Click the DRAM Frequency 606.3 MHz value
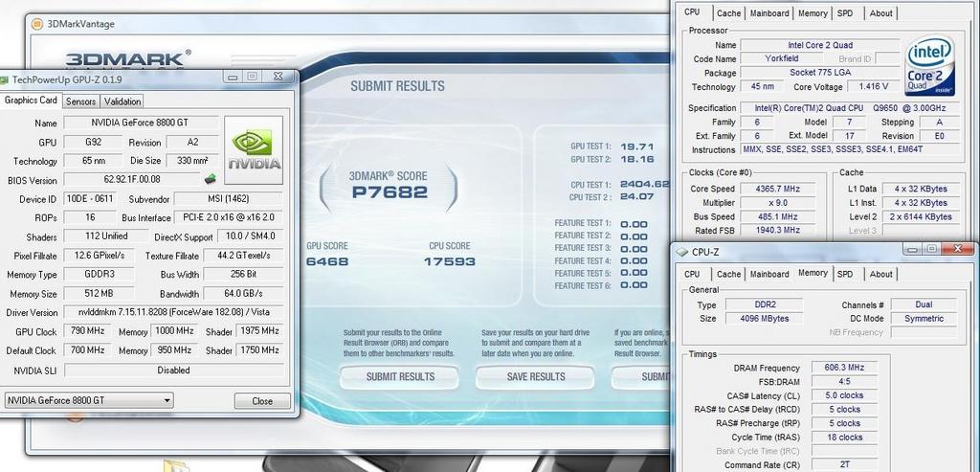This screenshot has width=980, height=472. pyautogui.click(x=844, y=368)
